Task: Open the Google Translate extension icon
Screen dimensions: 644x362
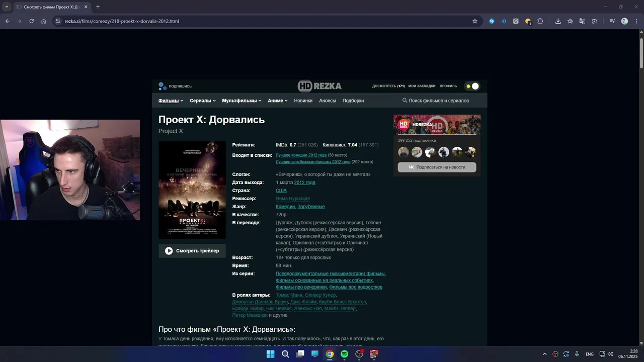Action: tap(582, 21)
